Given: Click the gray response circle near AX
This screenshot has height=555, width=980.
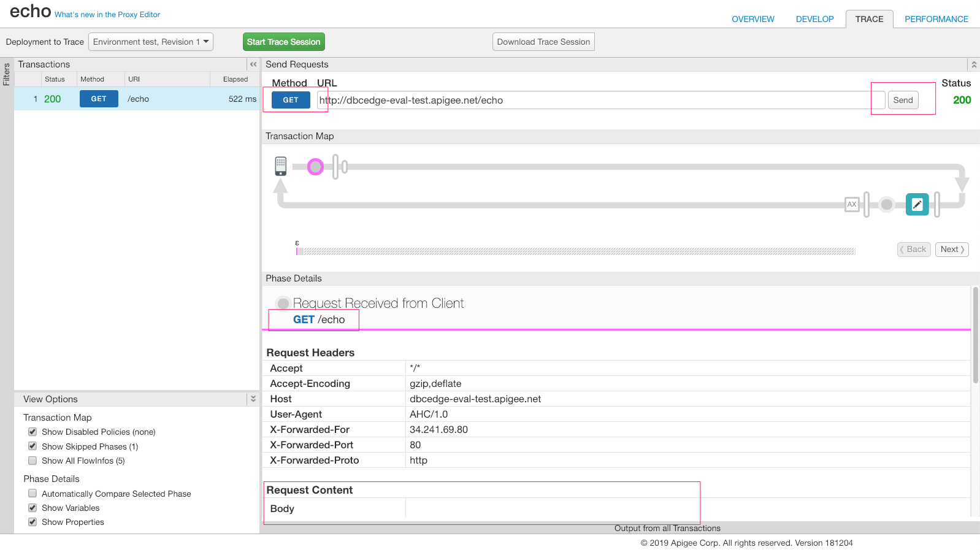Looking at the screenshot, I should (x=887, y=204).
